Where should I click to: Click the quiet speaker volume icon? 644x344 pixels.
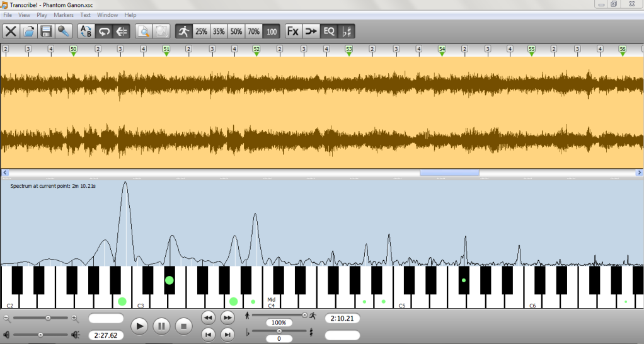point(6,335)
